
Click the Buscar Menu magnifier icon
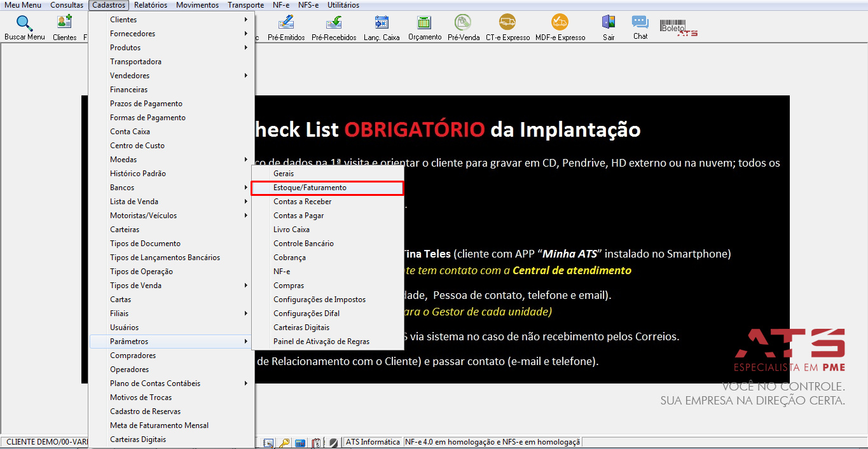click(x=24, y=24)
